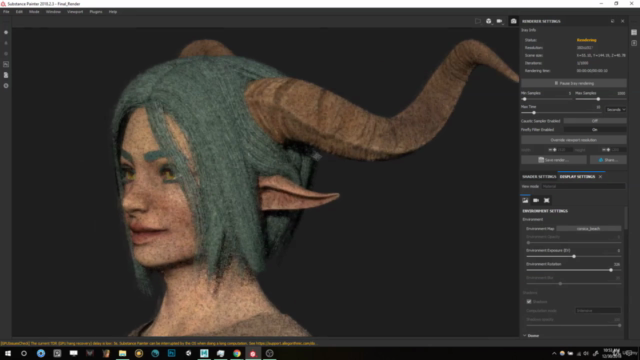Open the Mode menu
The height and width of the screenshot is (360, 640).
tap(34, 12)
